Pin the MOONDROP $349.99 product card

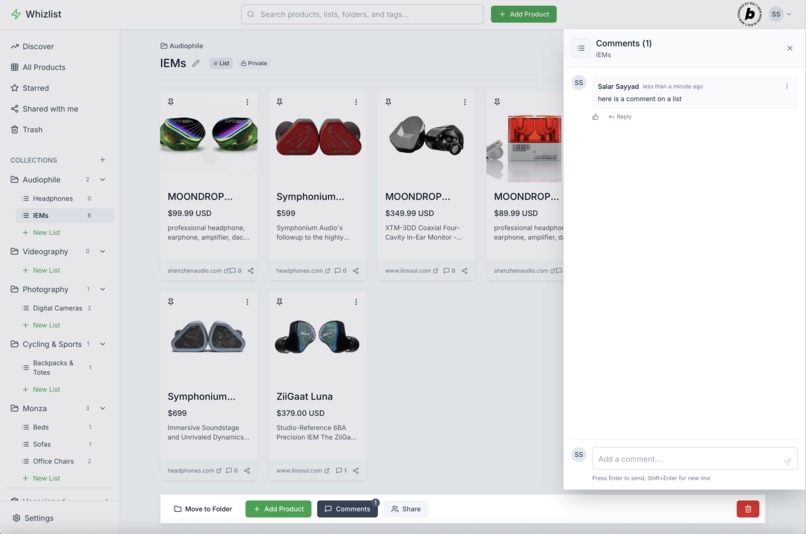click(x=389, y=102)
